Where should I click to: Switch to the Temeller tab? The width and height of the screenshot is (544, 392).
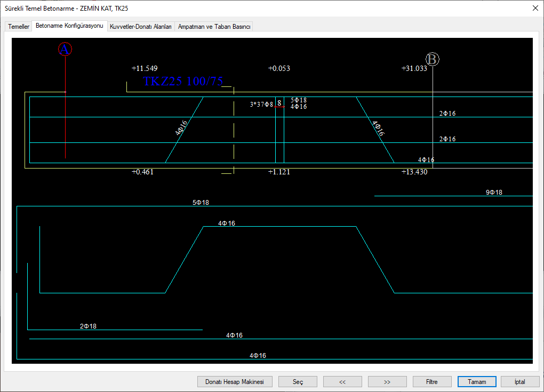pyautogui.click(x=19, y=27)
